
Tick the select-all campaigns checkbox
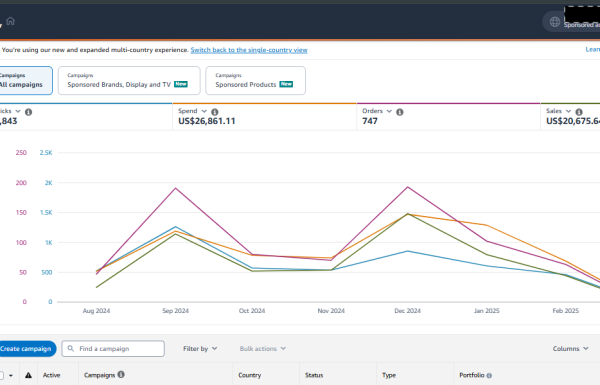[x=2, y=375]
